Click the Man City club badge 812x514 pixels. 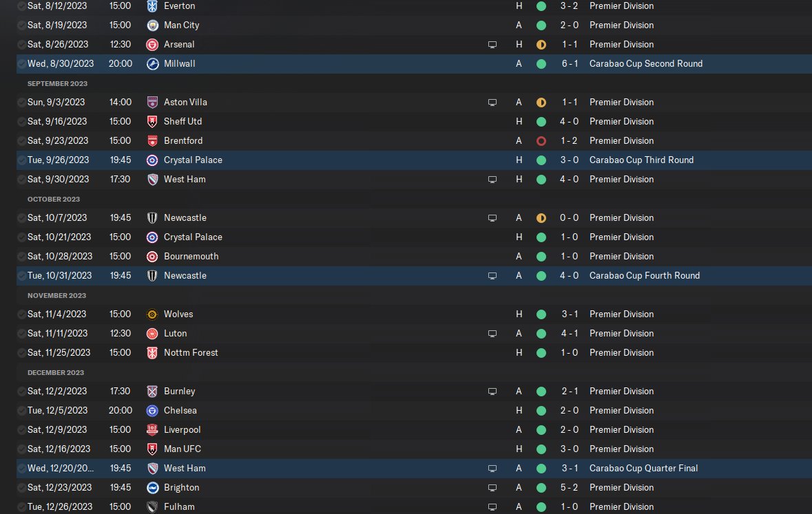coord(152,25)
